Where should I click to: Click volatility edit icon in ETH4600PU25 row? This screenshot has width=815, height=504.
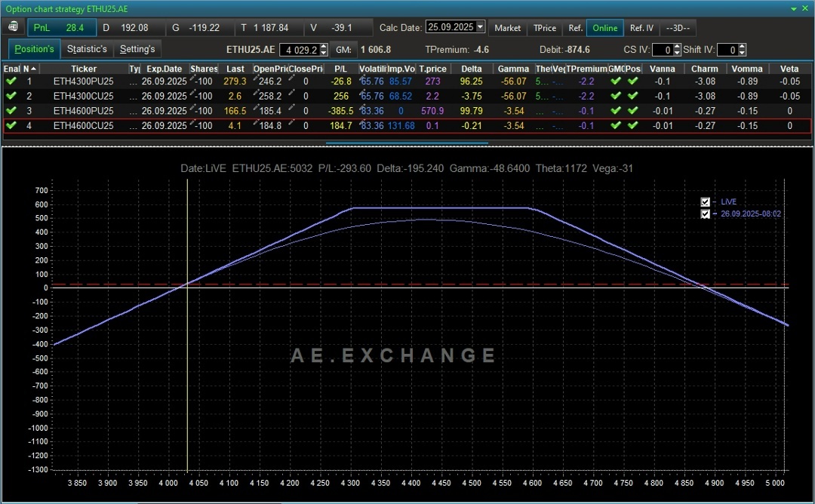point(362,108)
